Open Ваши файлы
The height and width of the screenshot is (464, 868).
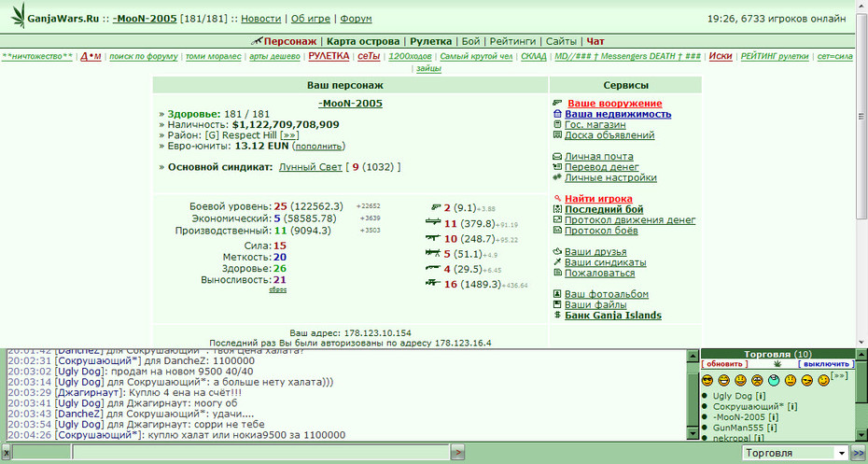pos(595,304)
